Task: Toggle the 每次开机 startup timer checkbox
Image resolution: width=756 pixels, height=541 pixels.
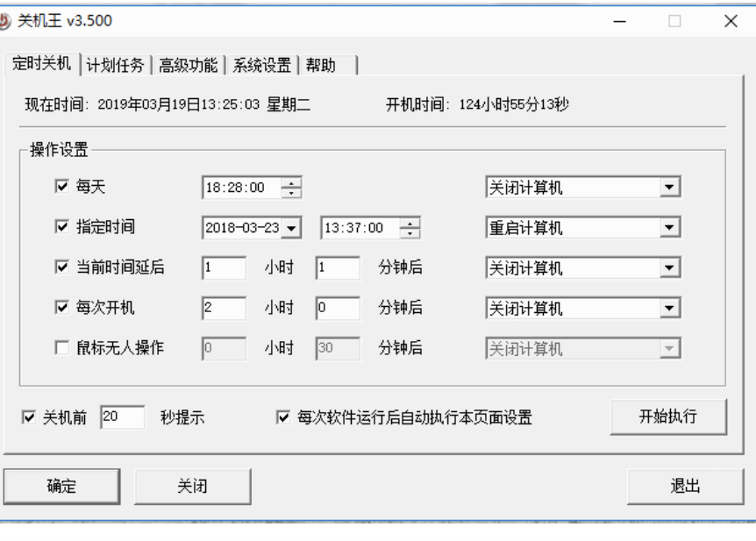Action: pyautogui.click(x=61, y=308)
